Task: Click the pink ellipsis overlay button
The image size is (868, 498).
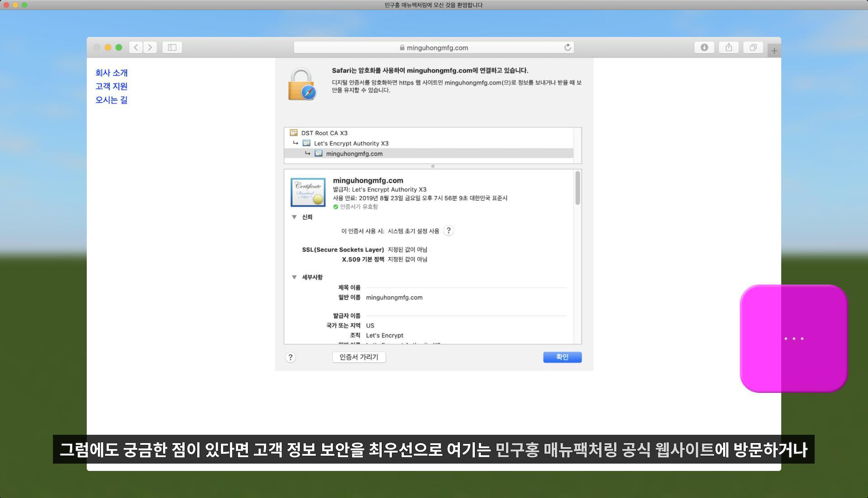Action: [793, 338]
